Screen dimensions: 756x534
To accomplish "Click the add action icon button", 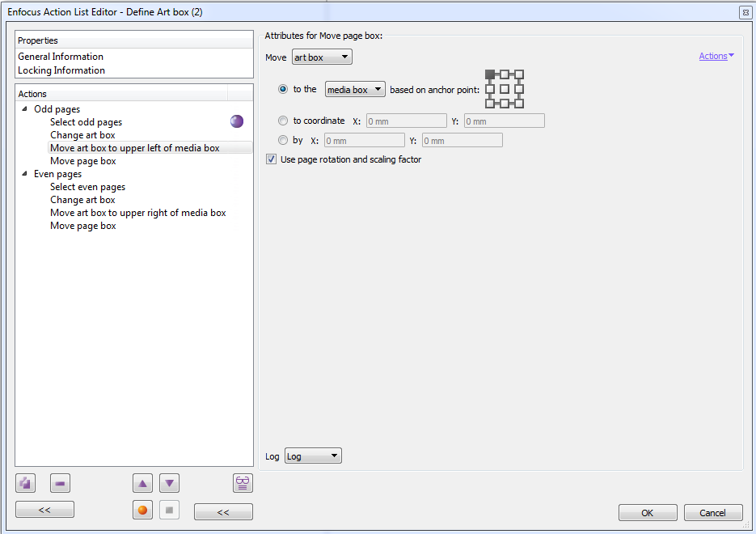I will [26, 483].
